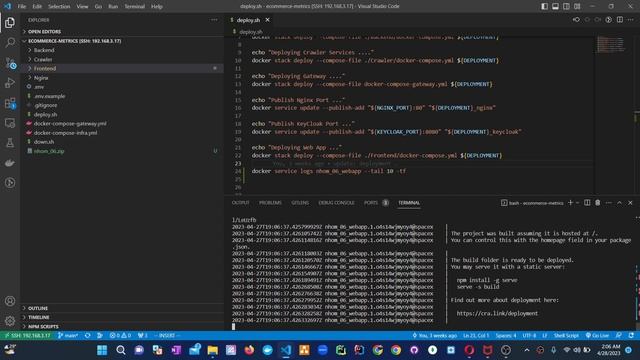
Task: Split the terminal panel
Action: click(x=587, y=203)
